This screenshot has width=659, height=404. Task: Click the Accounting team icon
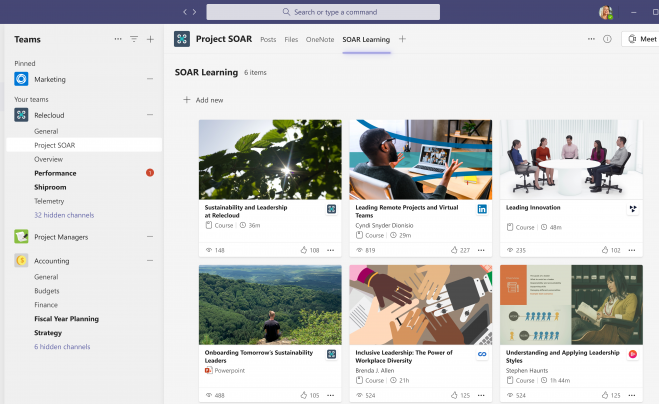pyautogui.click(x=21, y=261)
